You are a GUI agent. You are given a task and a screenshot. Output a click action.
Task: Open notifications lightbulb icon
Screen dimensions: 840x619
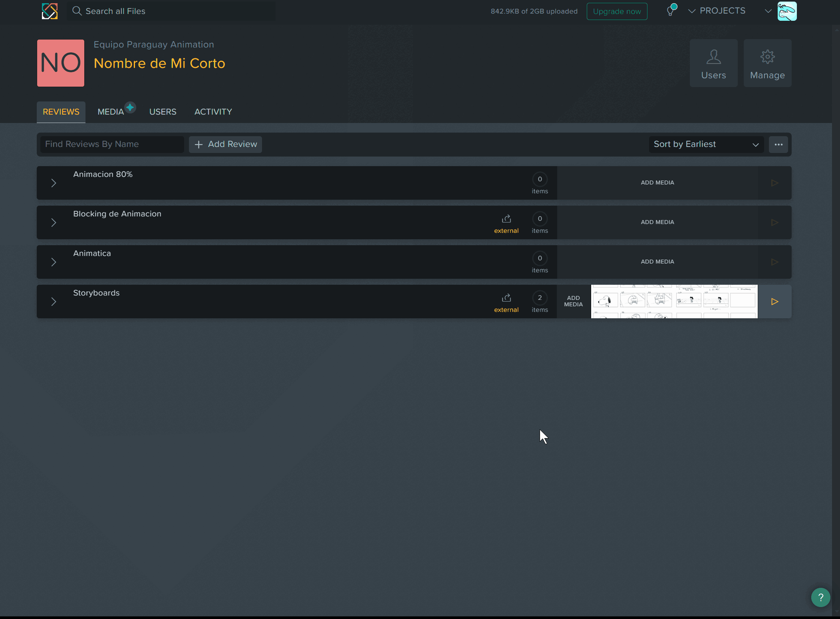pyautogui.click(x=671, y=11)
